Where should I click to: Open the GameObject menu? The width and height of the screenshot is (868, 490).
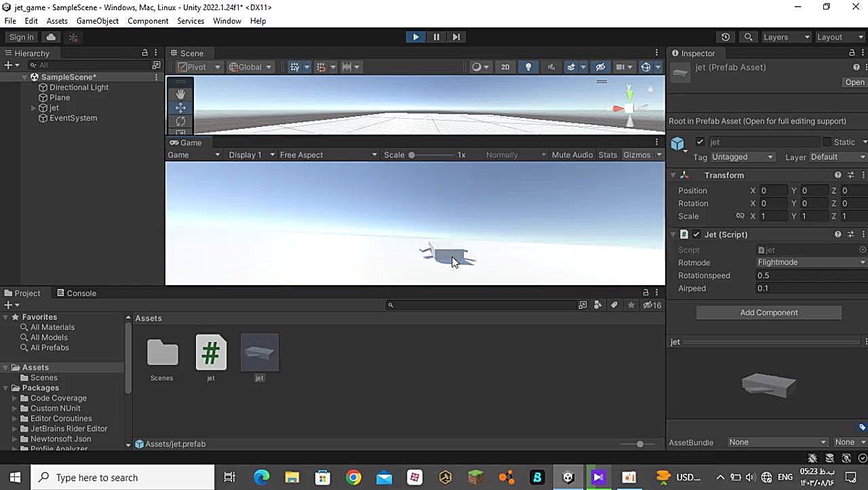click(98, 21)
